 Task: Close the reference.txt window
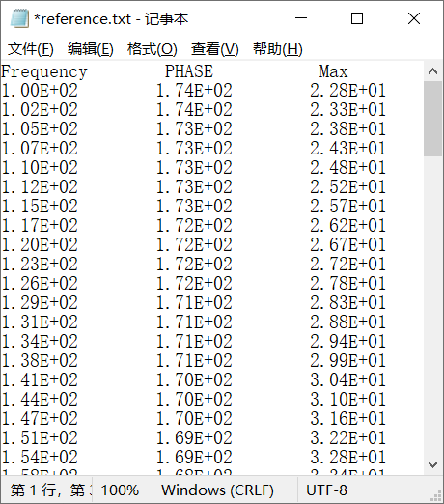[414, 18]
